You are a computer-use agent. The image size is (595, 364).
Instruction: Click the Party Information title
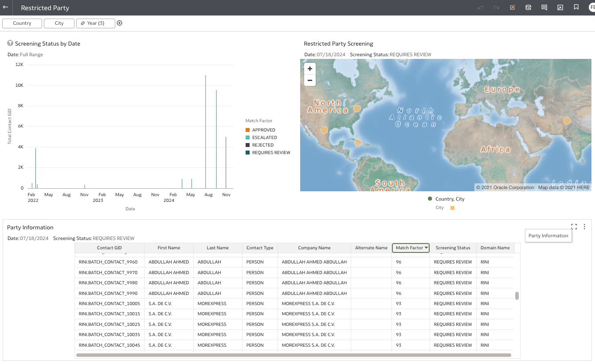pos(30,228)
